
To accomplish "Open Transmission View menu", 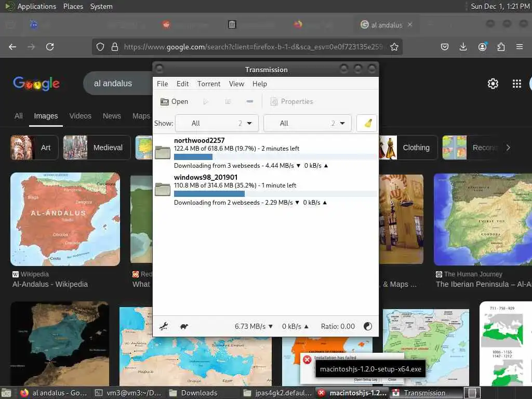I will tap(236, 84).
